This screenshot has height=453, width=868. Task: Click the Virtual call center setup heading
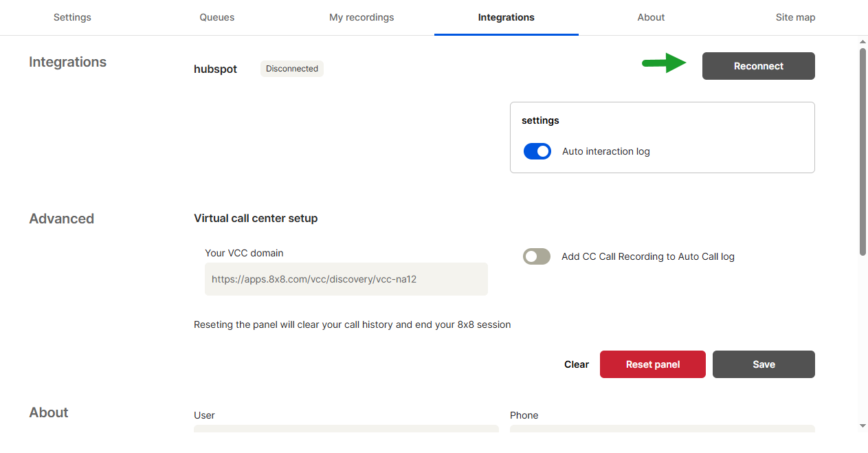click(x=256, y=218)
